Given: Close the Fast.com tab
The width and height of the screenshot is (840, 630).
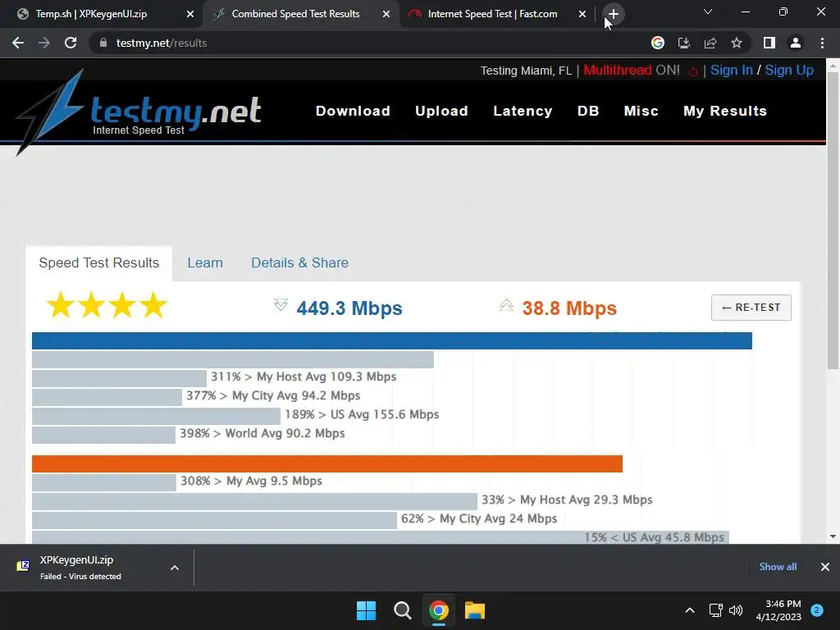Looking at the screenshot, I should pos(582,14).
